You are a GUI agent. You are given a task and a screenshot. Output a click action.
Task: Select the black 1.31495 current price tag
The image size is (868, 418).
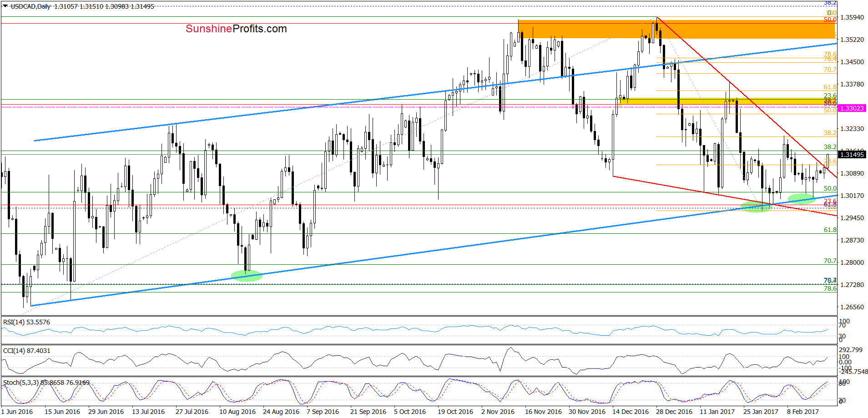[x=852, y=155]
